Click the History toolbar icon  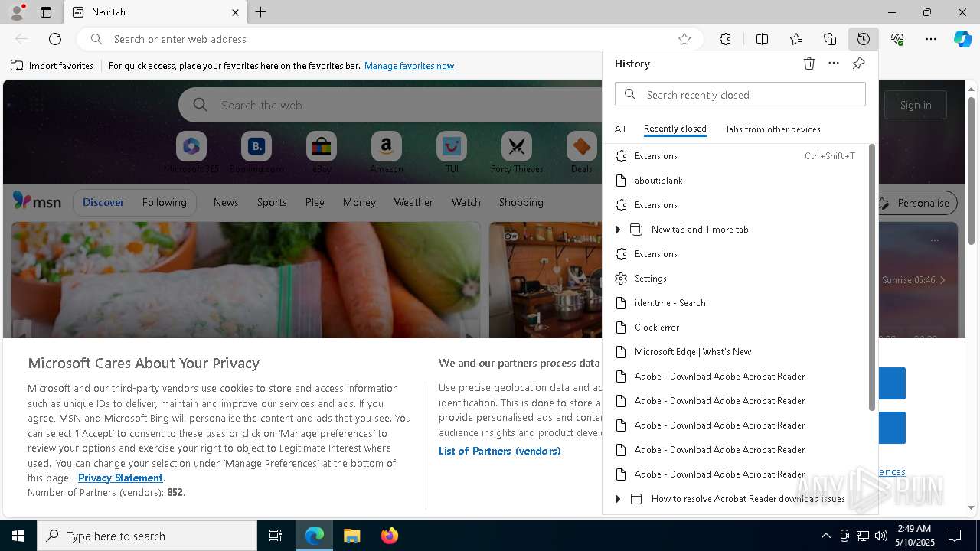coord(864,39)
